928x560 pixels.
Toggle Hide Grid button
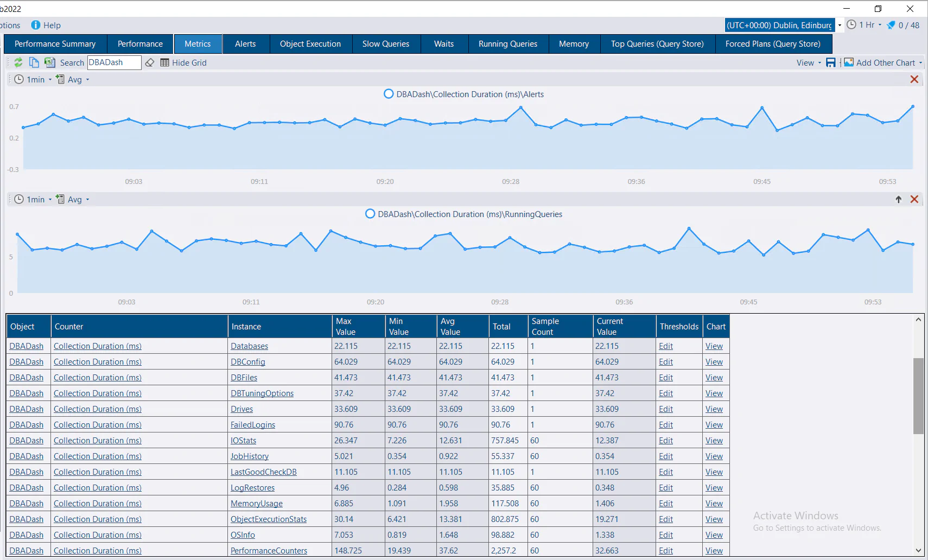(183, 63)
